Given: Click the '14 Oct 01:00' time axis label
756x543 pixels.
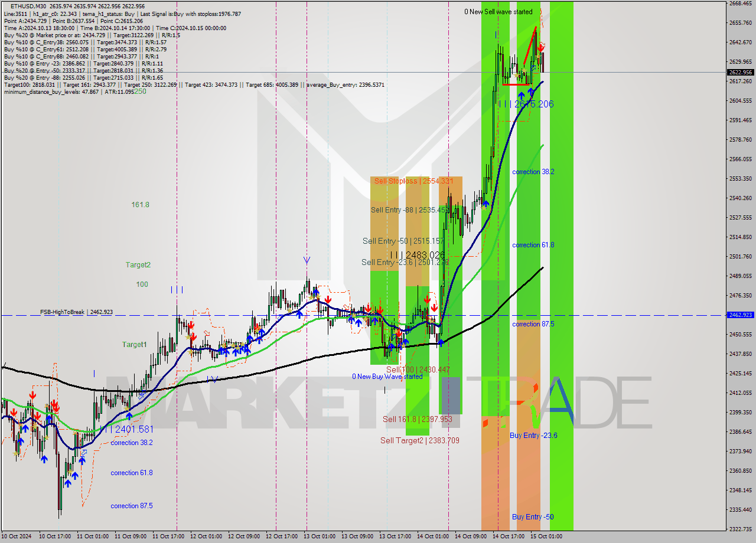Looking at the screenshot, I should [x=432, y=537].
